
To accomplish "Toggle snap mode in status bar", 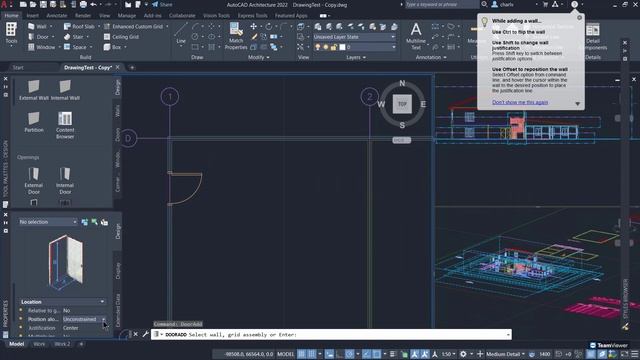I will pos(312,354).
